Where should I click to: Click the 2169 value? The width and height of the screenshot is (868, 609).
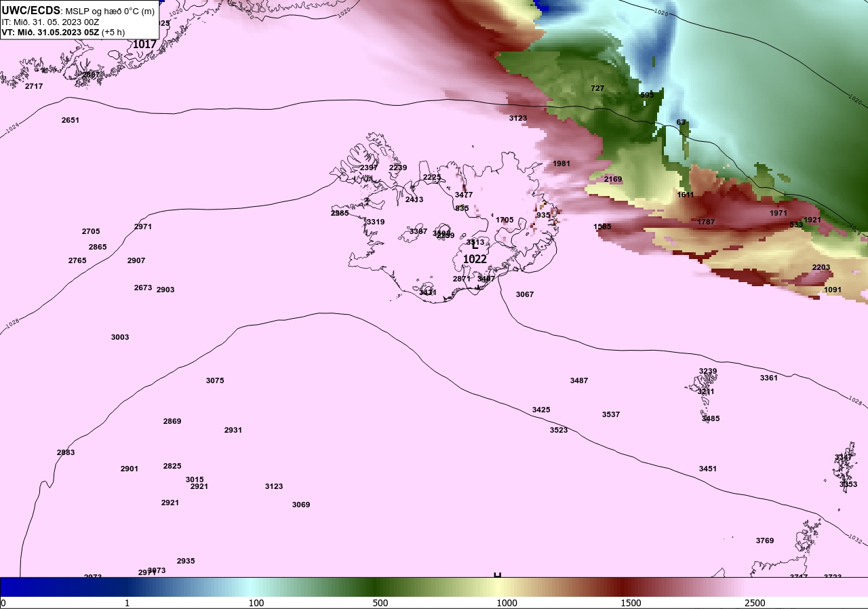pos(613,179)
